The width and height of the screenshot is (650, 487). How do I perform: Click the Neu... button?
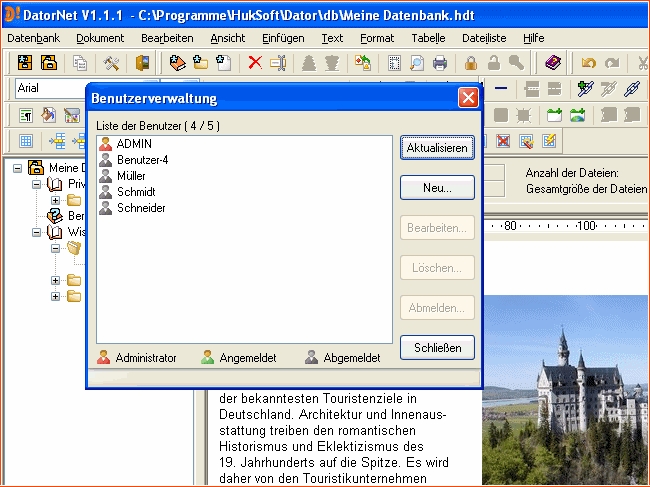[x=437, y=187]
